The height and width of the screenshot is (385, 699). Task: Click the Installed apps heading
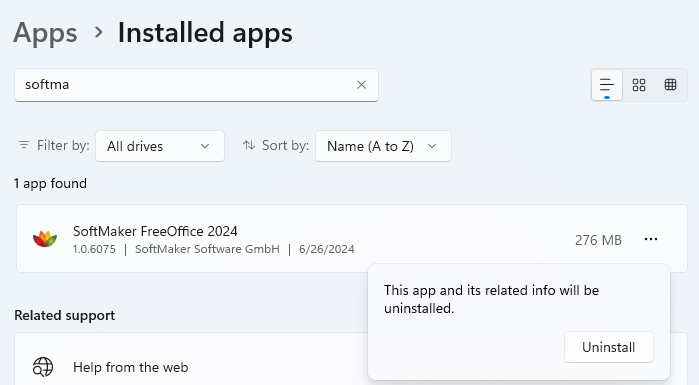click(x=205, y=33)
